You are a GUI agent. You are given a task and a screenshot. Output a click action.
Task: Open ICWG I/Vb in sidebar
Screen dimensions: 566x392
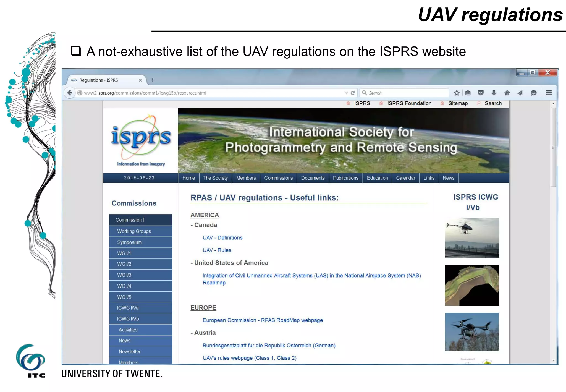click(141, 319)
